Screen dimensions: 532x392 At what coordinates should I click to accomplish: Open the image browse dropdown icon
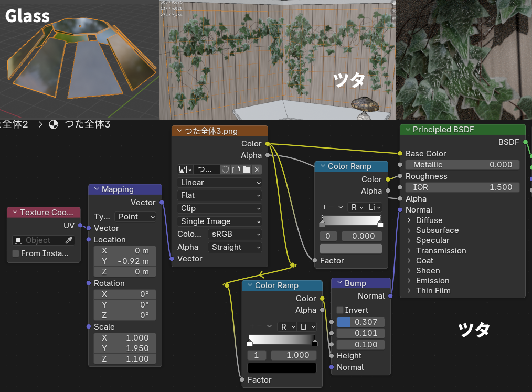[x=185, y=169]
